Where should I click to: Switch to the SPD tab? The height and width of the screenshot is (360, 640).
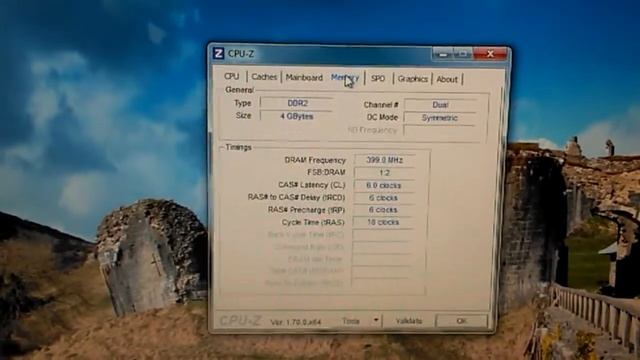[378, 78]
